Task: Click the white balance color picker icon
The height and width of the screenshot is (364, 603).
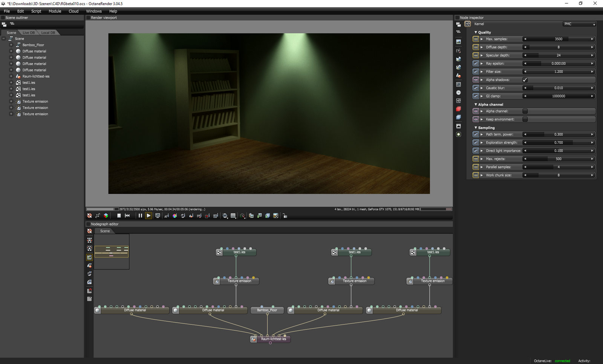Action: pyautogui.click(x=174, y=216)
